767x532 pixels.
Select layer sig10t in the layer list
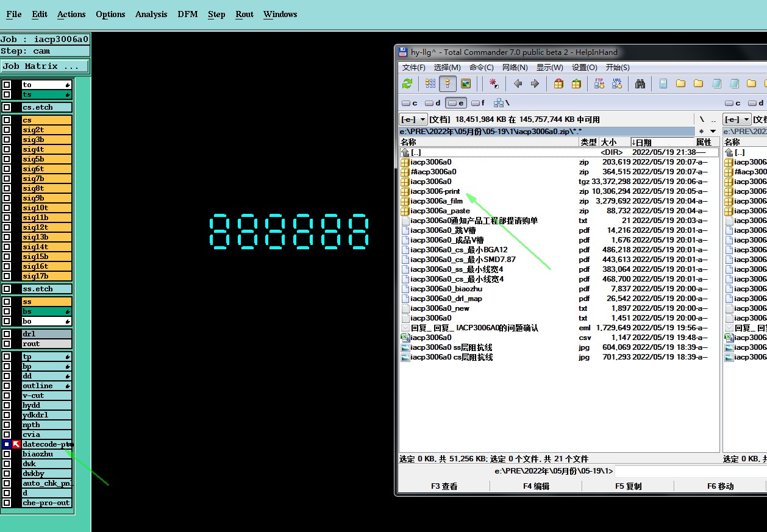click(x=47, y=208)
